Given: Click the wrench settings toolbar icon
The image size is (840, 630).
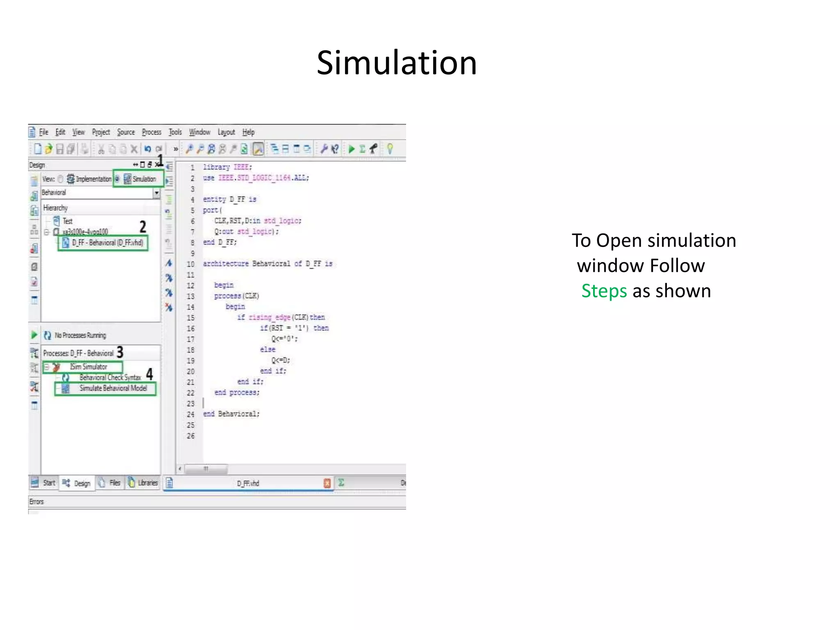Looking at the screenshot, I should tap(324, 149).
